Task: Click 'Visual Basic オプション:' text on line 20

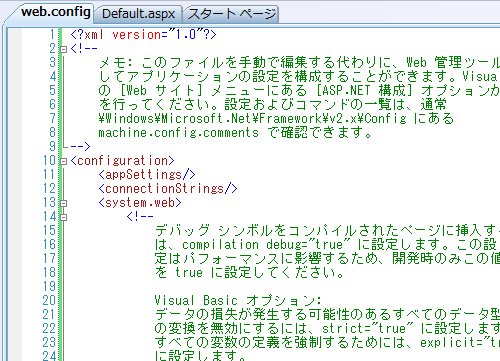Action: (238, 301)
